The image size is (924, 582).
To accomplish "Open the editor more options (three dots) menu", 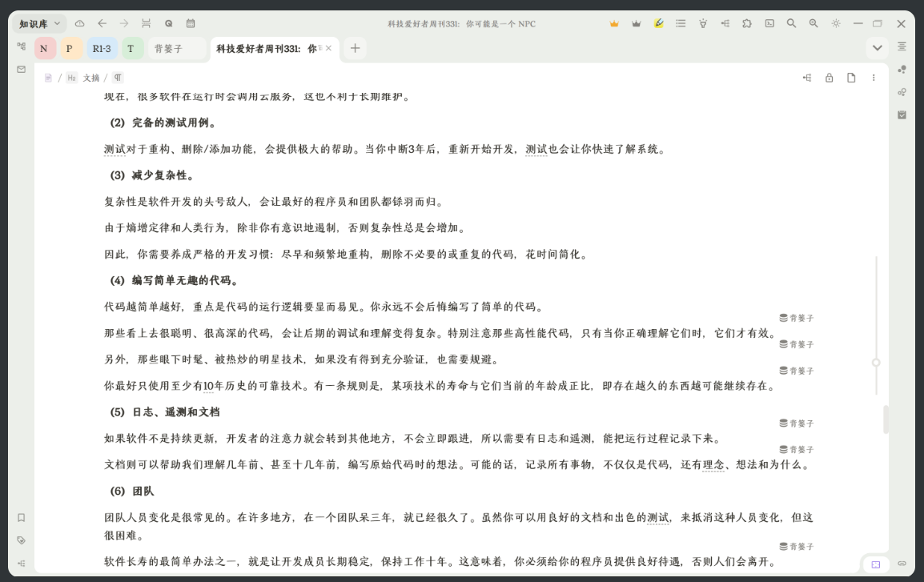I will click(x=874, y=78).
